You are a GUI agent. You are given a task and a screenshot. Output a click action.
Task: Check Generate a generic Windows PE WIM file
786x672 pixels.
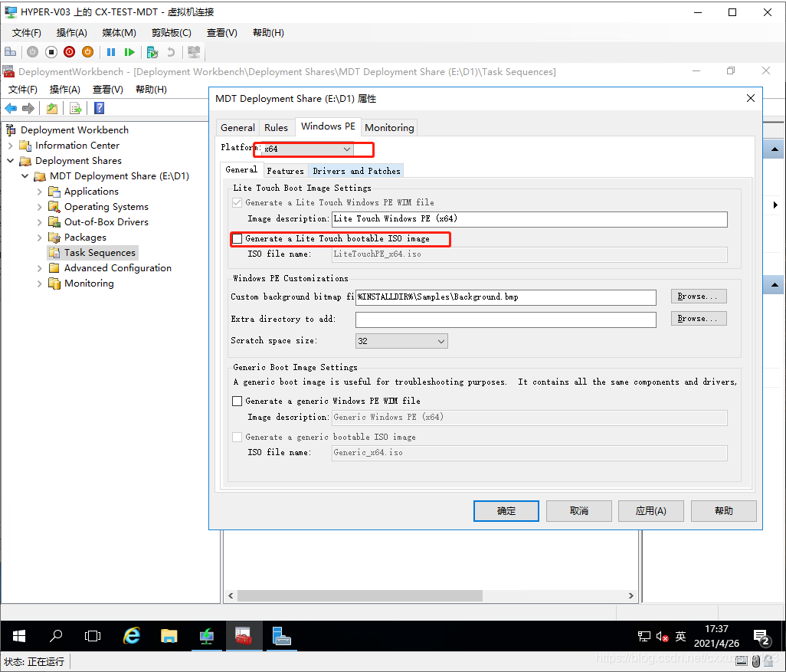coord(237,402)
